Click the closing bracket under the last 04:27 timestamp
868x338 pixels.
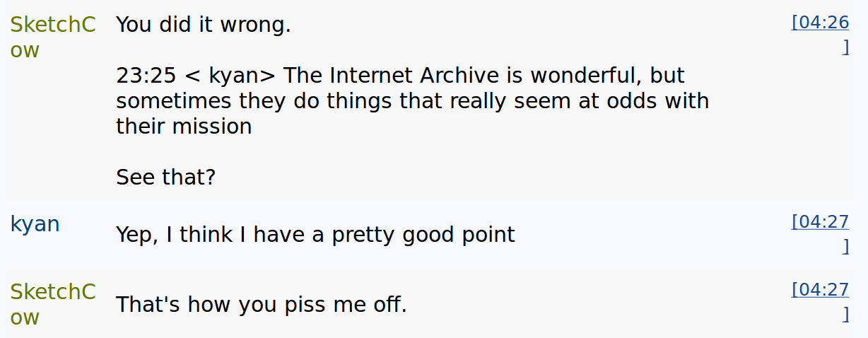pos(846,315)
